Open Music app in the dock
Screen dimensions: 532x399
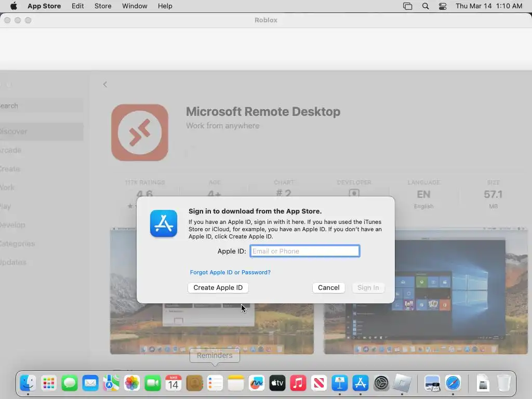point(298,383)
